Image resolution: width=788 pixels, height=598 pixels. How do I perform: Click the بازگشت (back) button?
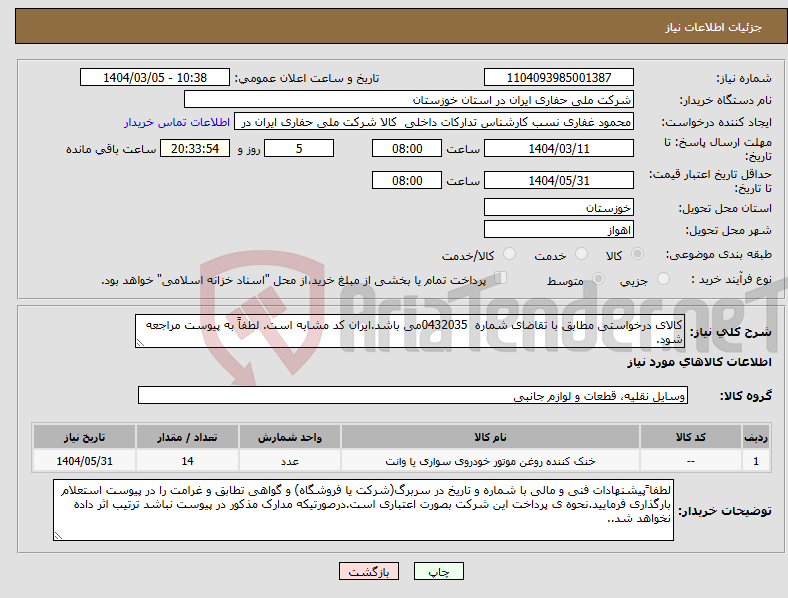(369, 571)
